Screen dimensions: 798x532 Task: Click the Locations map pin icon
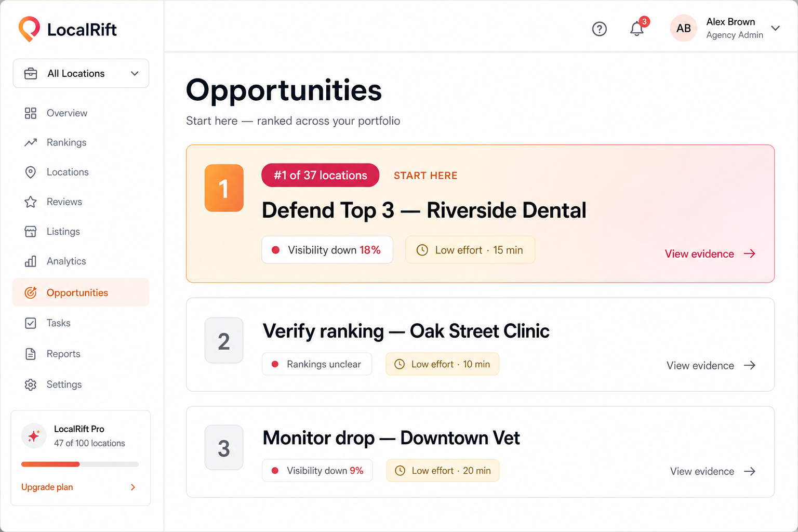click(31, 172)
